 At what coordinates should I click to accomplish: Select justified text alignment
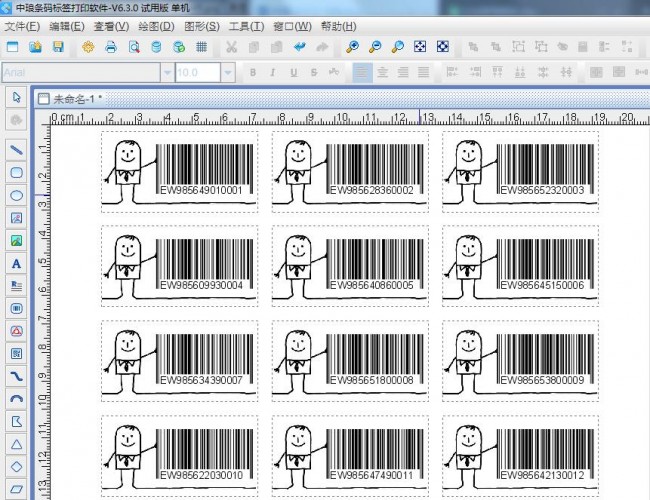tap(423, 73)
